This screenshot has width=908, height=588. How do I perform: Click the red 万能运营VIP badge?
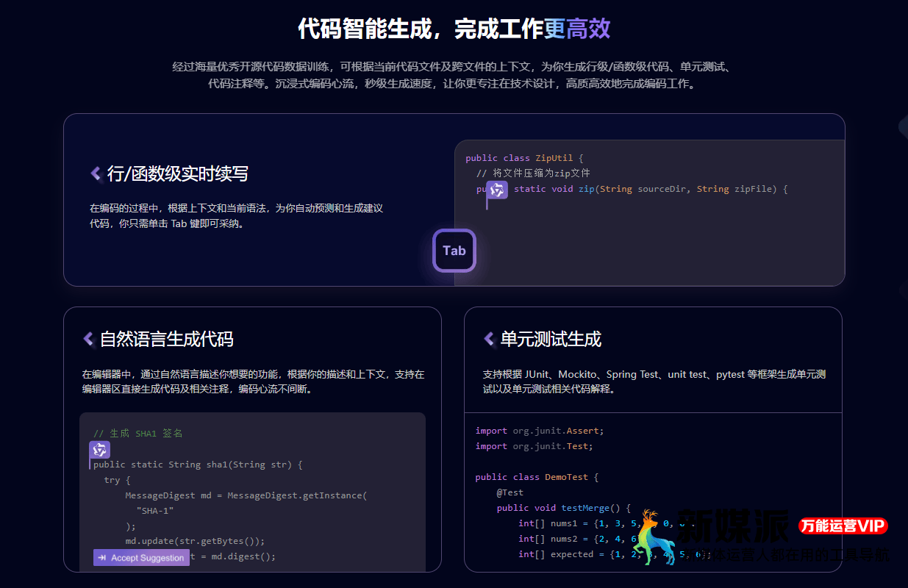843,526
